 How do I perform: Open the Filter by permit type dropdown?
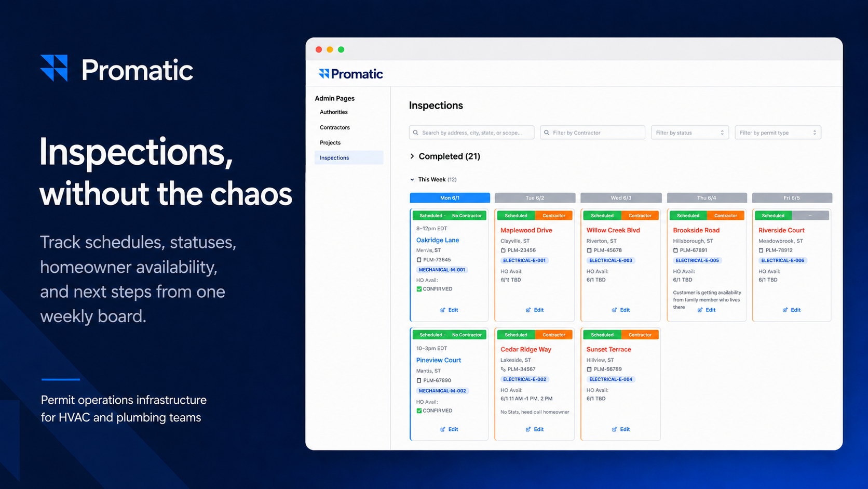coord(778,133)
